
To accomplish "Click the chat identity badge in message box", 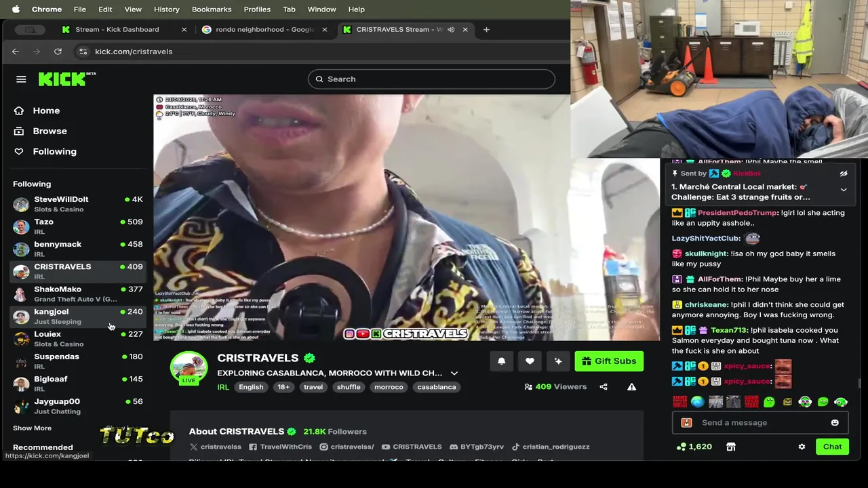I will pos(686,422).
